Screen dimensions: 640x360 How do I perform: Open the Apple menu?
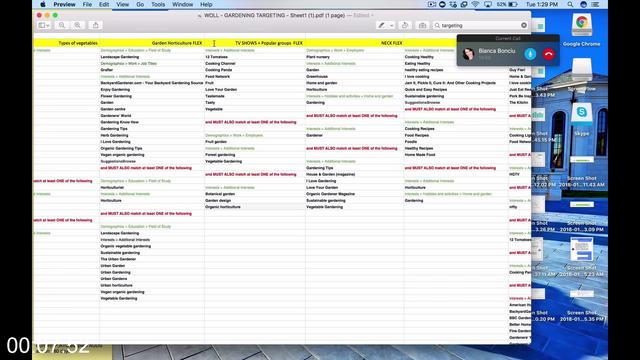(43, 4)
